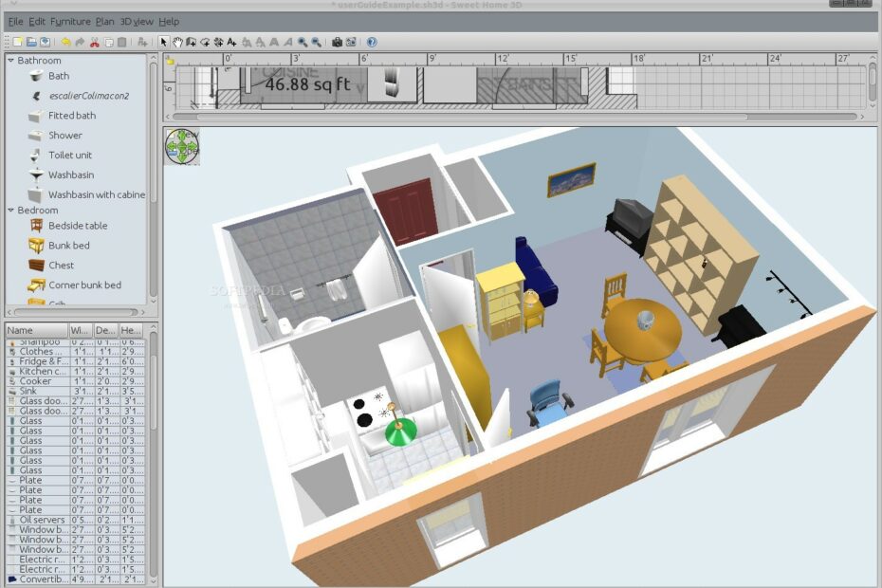Image resolution: width=882 pixels, height=588 pixels.
Task: Click the red scissors Cut icon
Action: pyautogui.click(x=95, y=42)
